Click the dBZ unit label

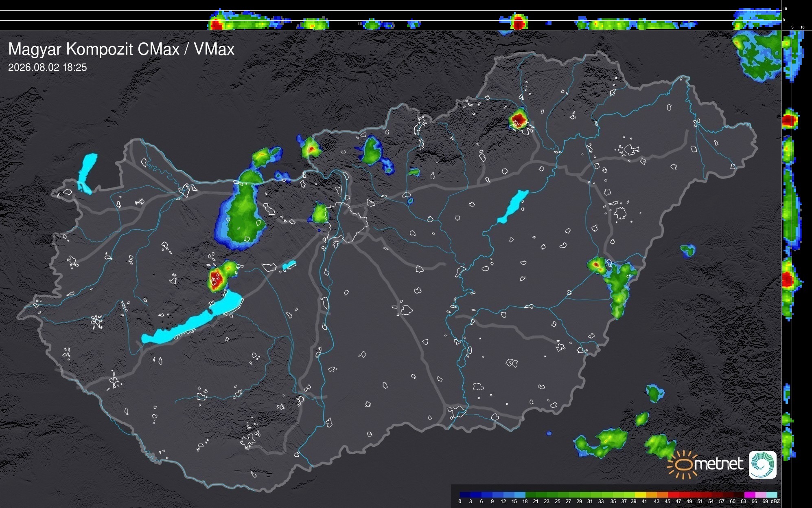click(x=775, y=501)
